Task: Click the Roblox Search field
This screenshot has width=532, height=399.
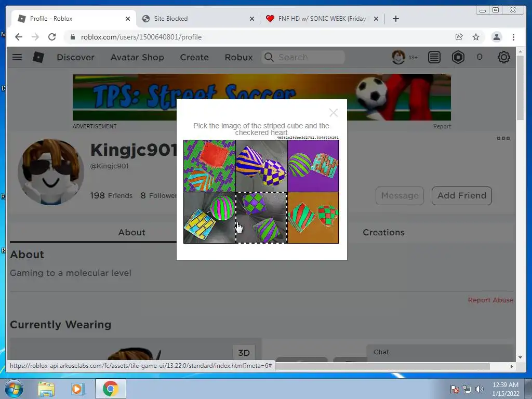Action: click(303, 57)
